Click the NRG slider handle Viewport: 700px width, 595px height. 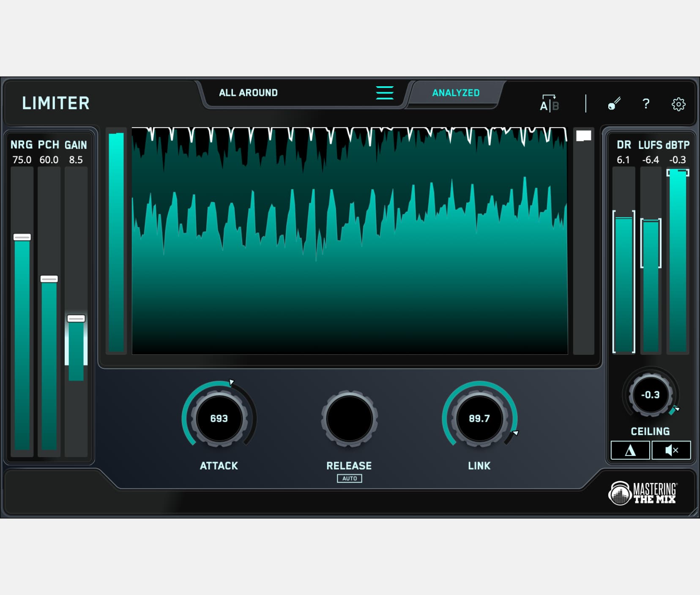[22, 237]
